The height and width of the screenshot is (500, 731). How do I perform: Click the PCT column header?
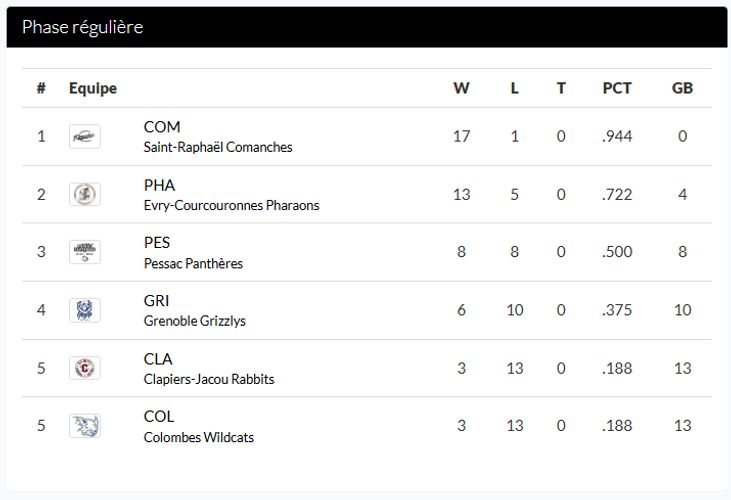pos(617,88)
